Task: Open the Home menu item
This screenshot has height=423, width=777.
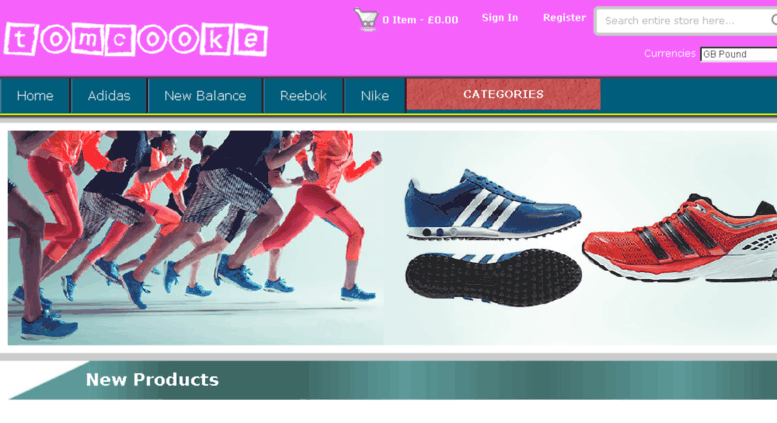Action: point(35,96)
